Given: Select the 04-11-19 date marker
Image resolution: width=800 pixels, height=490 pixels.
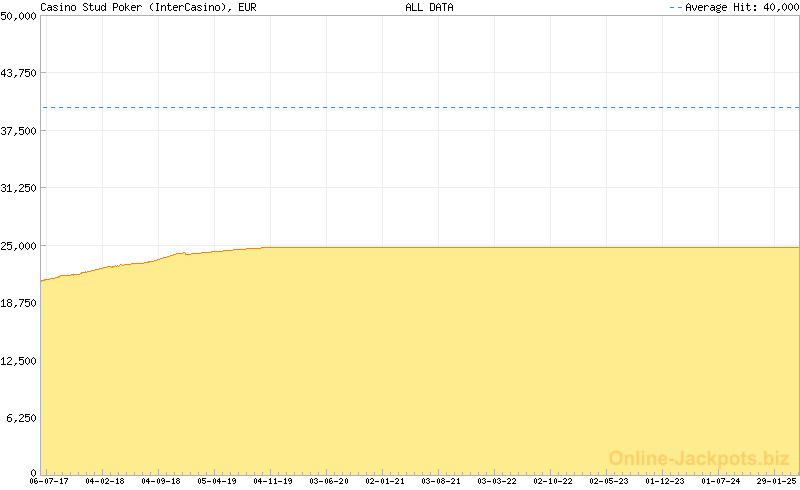Looking at the screenshot, I should pos(272,481).
